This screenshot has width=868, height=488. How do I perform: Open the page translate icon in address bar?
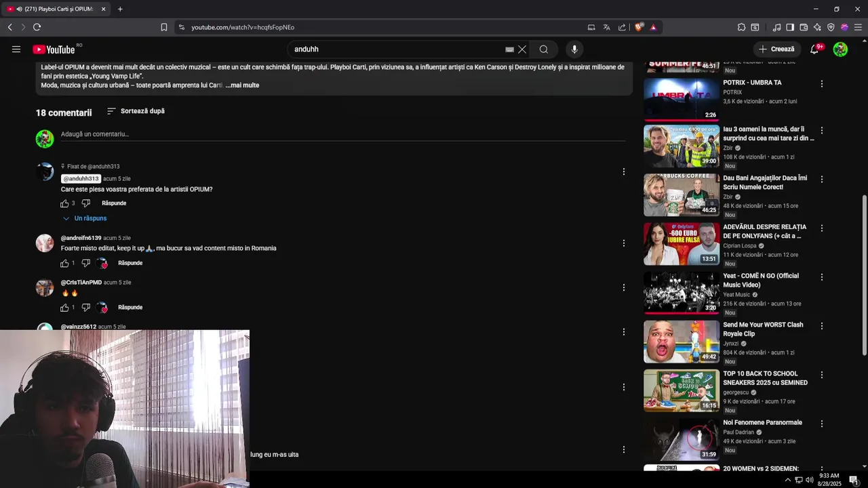pos(606,27)
